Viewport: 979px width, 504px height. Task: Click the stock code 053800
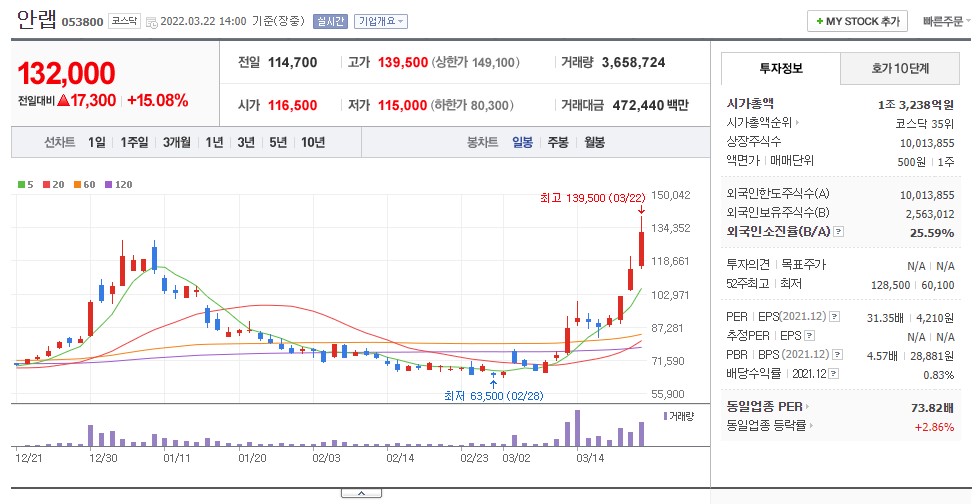(82, 22)
